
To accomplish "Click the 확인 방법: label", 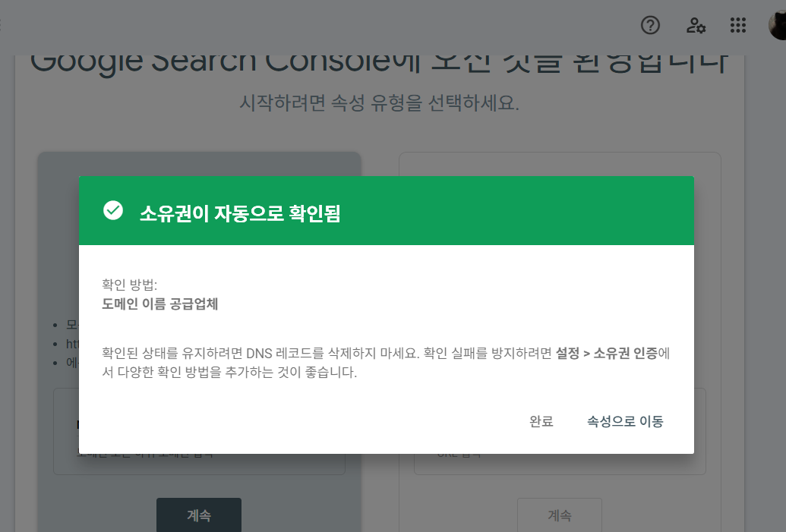I will pos(129,285).
